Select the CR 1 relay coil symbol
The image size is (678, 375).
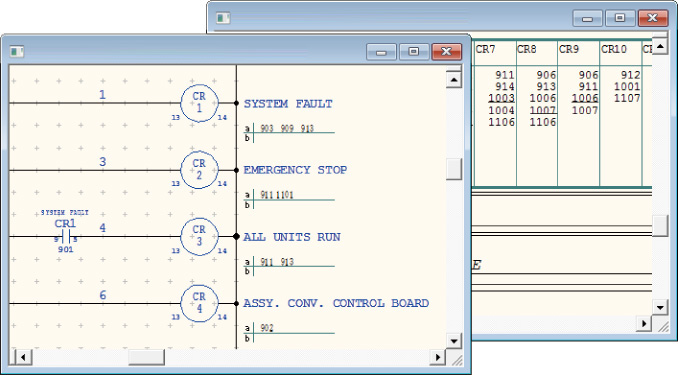point(199,103)
